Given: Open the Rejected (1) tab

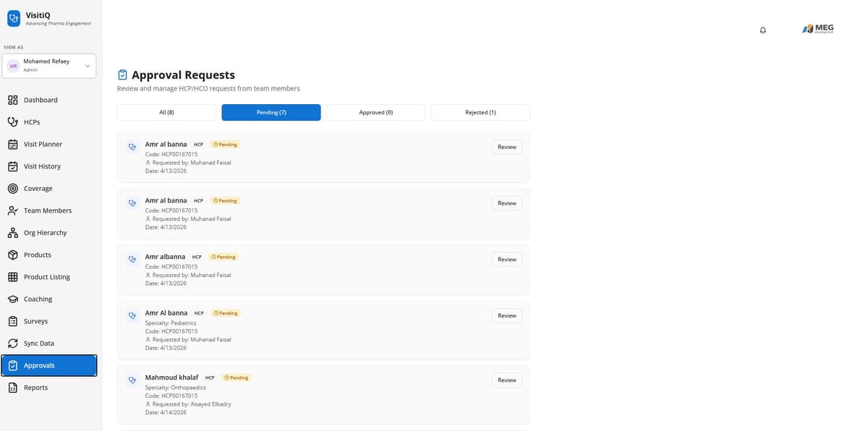Looking at the screenshot, I should (480, 112).
